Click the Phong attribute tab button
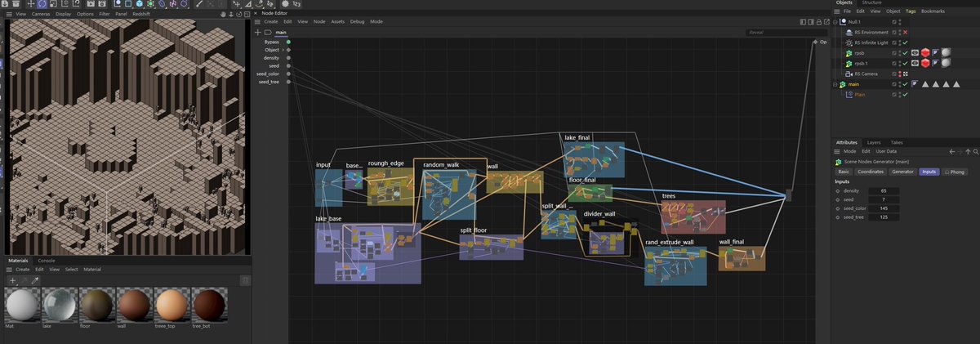The height and width of the screenshot is (344, 980). click(x=955, y=172)
